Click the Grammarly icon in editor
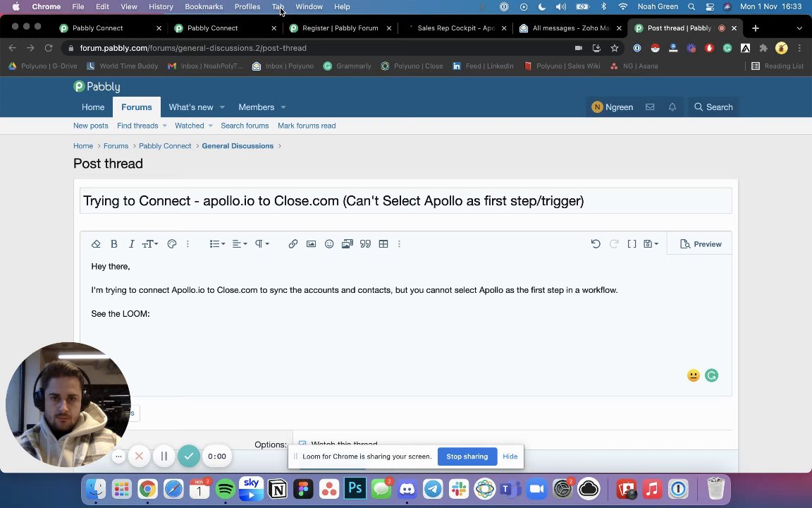 [711, 375]
